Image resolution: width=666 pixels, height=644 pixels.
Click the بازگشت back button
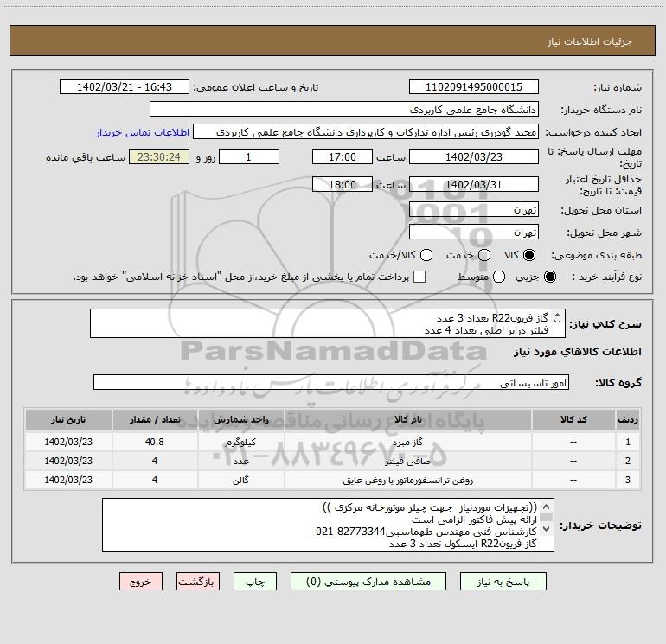[x=198, y=582]
